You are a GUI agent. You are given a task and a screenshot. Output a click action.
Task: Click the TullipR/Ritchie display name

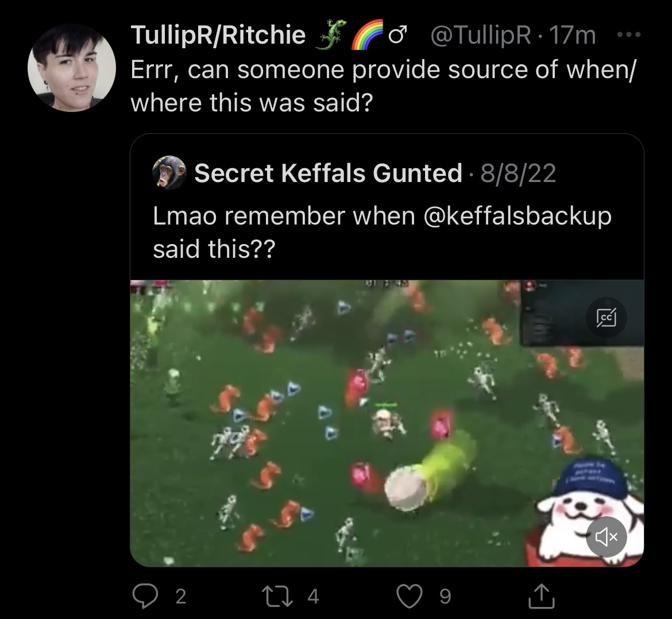point(218,34)
